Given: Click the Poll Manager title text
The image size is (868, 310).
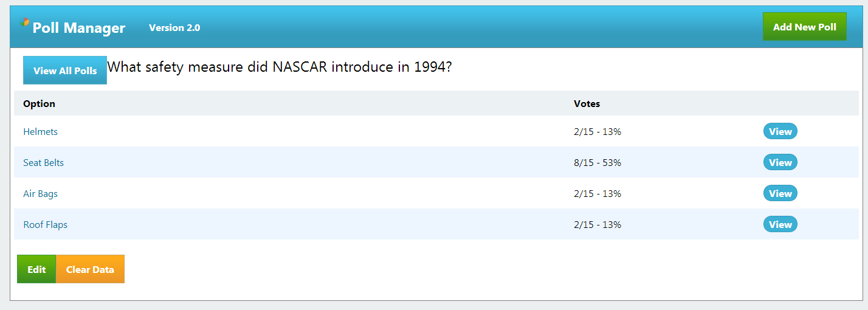Looking at the screenshot, I should [x=79, y=28].
